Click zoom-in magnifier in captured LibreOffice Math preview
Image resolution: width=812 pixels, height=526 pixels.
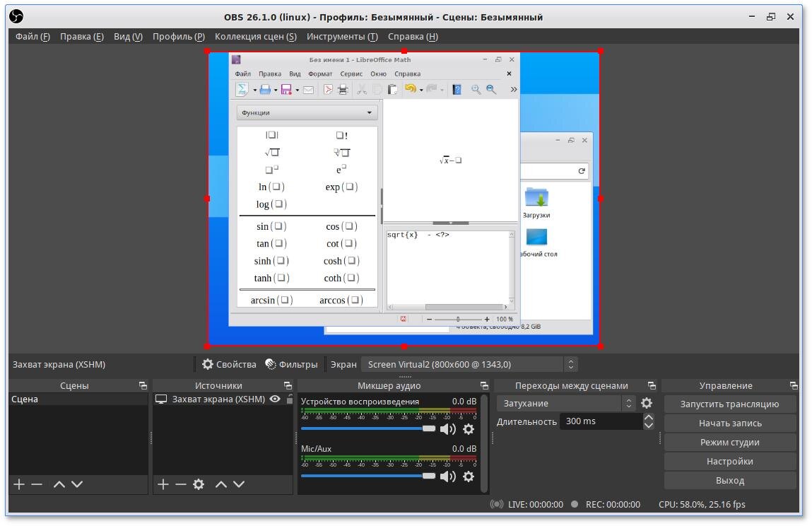[476, 89]
